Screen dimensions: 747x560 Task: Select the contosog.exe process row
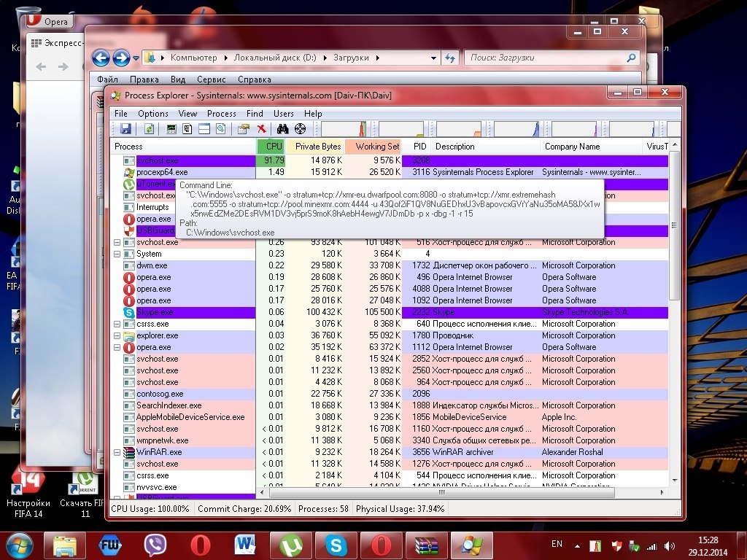[390, 394]
